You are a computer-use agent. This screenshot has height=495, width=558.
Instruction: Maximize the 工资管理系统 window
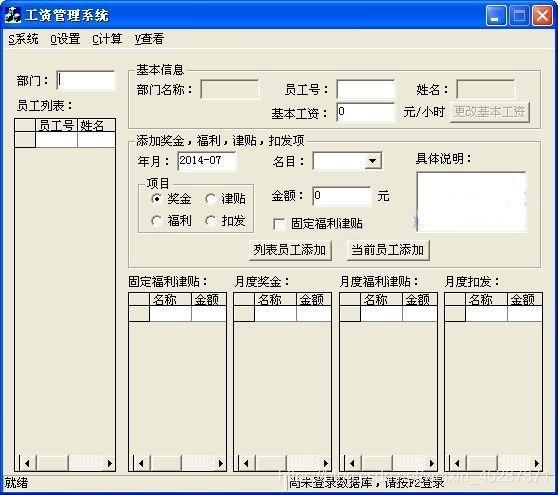[519, 16]
